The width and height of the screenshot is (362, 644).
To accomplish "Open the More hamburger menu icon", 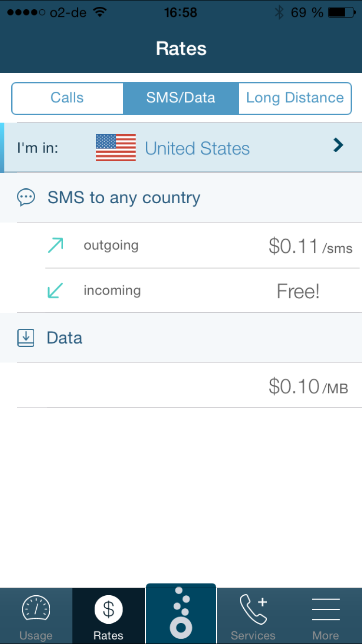I will pyautogui.click(x=326, y=609).
